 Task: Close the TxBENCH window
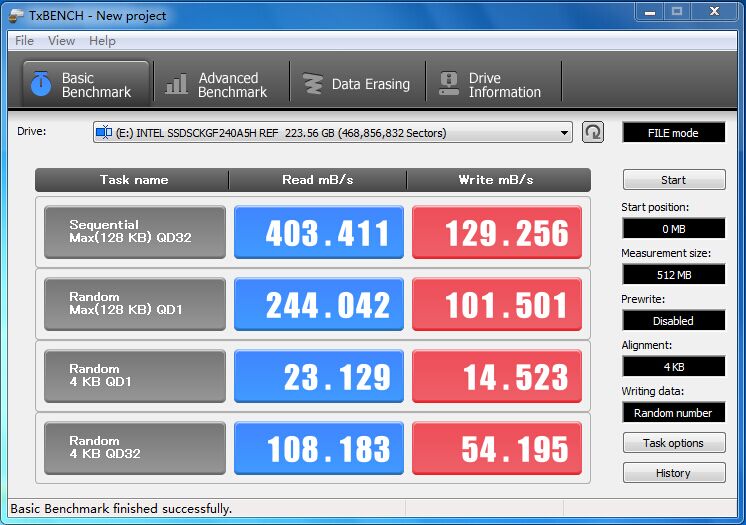(715, 11)
